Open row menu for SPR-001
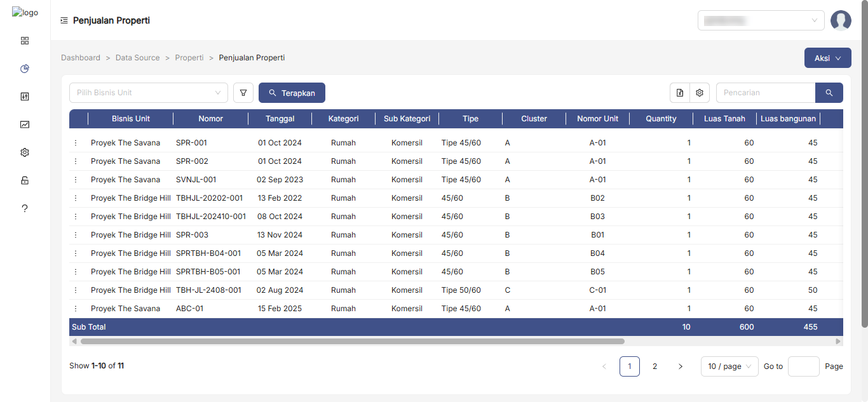Image resolution: width=868 pixels, height=402 pixels. 76,143
